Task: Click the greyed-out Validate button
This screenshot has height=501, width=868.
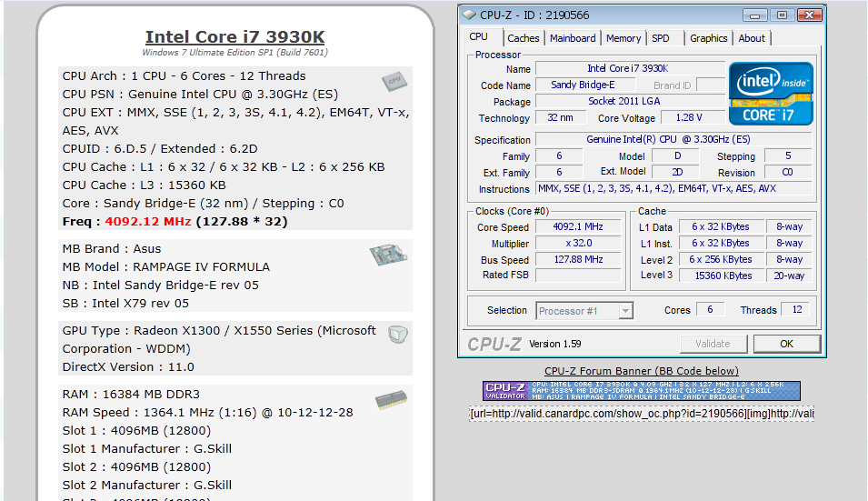Action: pos(713,344)
